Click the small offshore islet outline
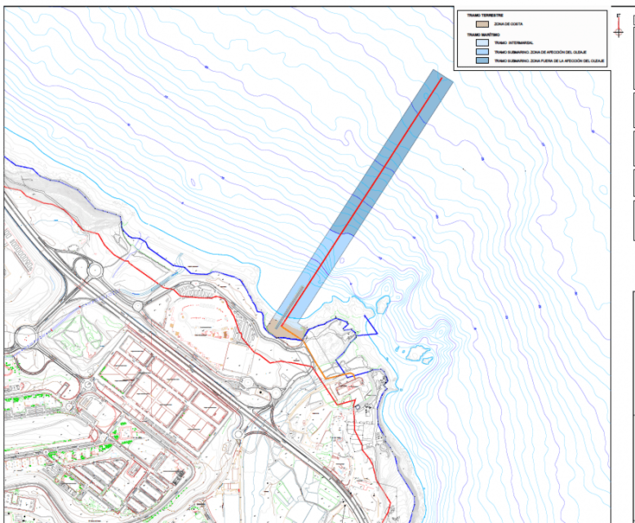 [x=415, y=351]
